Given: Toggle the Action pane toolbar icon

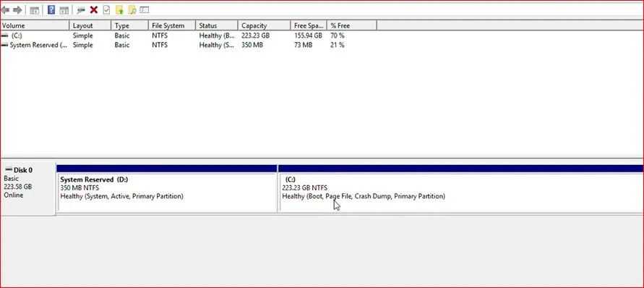Looking at the screenshot, I should 64,10.
